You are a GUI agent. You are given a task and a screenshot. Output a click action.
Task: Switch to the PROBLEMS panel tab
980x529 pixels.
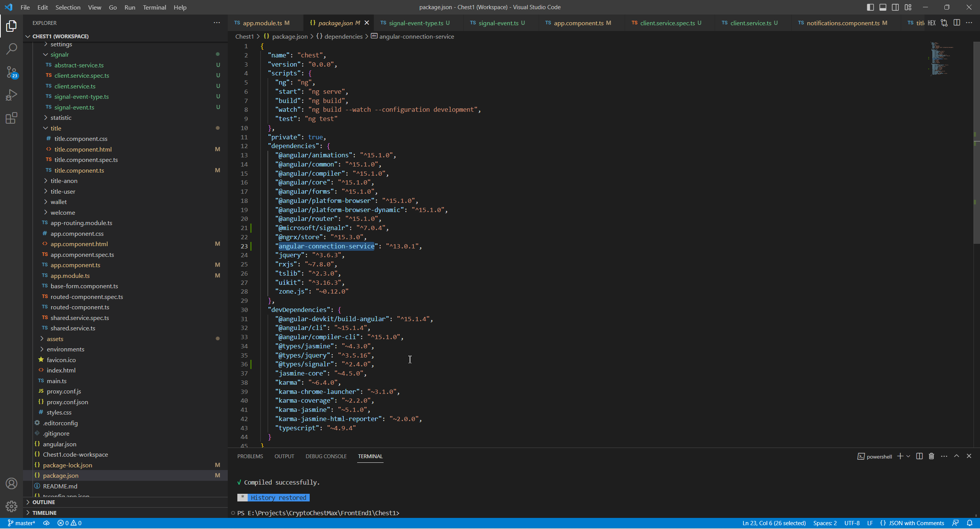click(250, 456)
